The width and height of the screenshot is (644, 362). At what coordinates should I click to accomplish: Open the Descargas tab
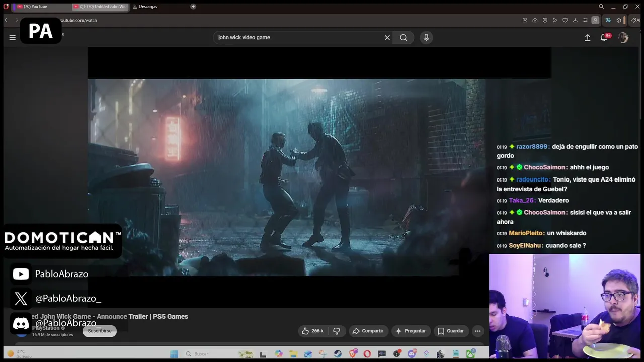[x=145, y=7]
